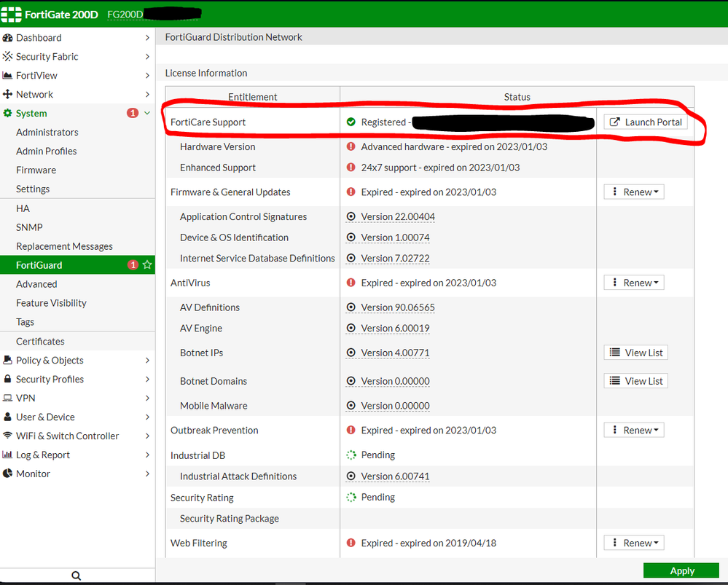The width and height of the screenshot is (728, 585).
Task: Click the Log & Report chart icon
Action: pos(7,455)
